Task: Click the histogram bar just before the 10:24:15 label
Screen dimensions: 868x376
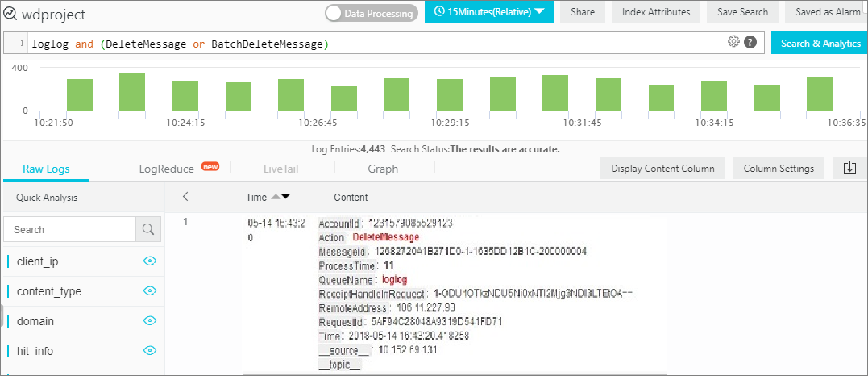Action: (x=185, y=95)
